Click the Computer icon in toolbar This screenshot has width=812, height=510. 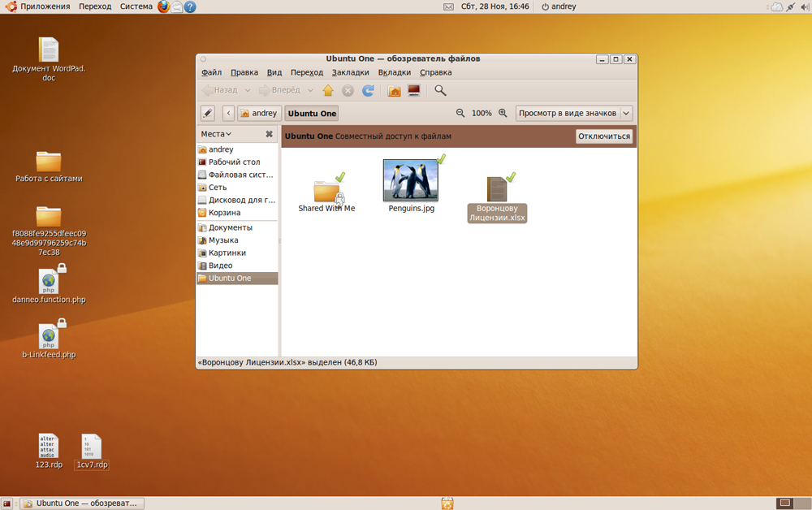tap(414, 91)
